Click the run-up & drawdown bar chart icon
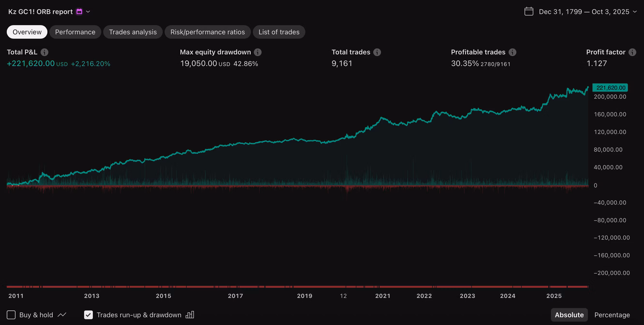 [x=190, y=315]
